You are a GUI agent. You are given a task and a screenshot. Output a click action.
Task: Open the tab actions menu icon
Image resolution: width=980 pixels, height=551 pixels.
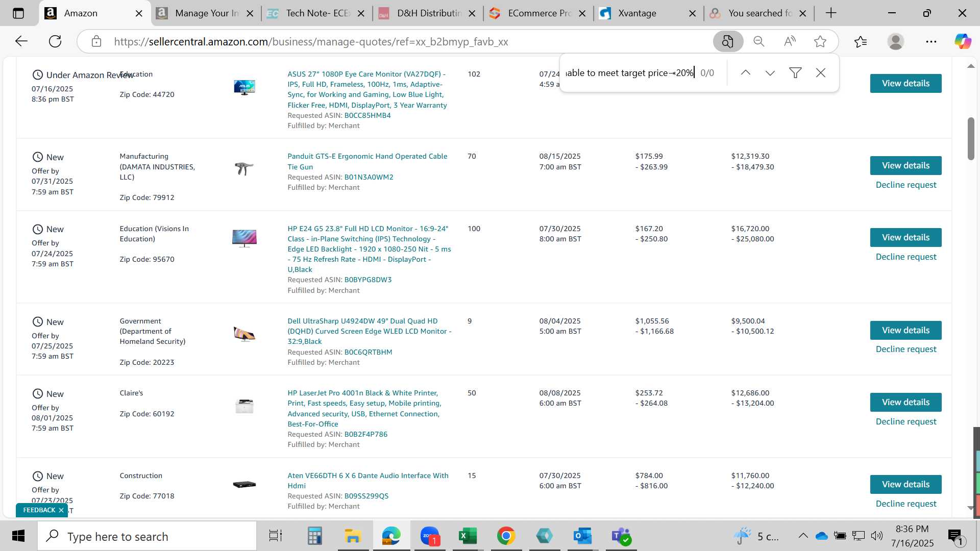click(18, 13)
